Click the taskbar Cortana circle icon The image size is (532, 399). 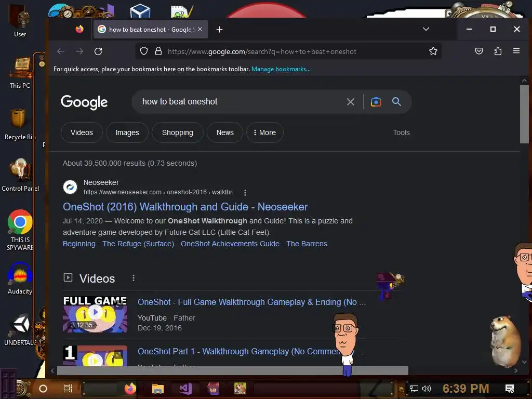pos(43,389)
